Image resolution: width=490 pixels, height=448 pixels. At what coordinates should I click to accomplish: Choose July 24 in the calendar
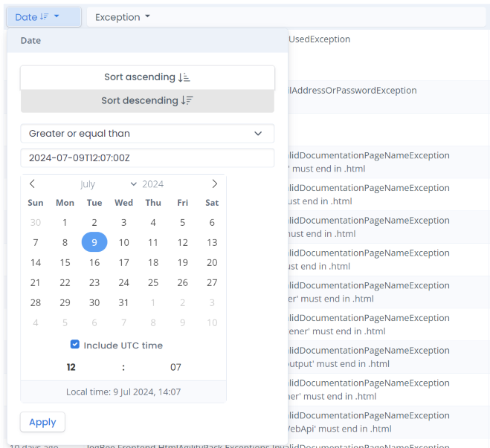(123, 282)
